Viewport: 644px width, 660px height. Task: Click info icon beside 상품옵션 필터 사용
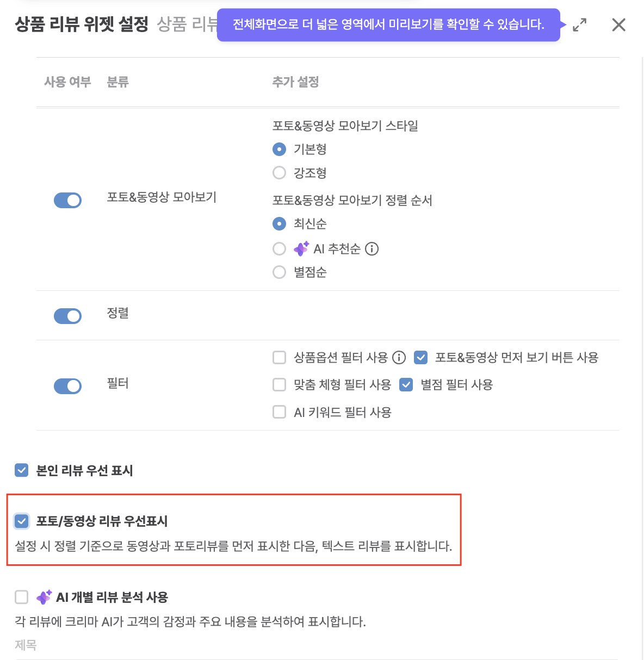click(399, 358)
